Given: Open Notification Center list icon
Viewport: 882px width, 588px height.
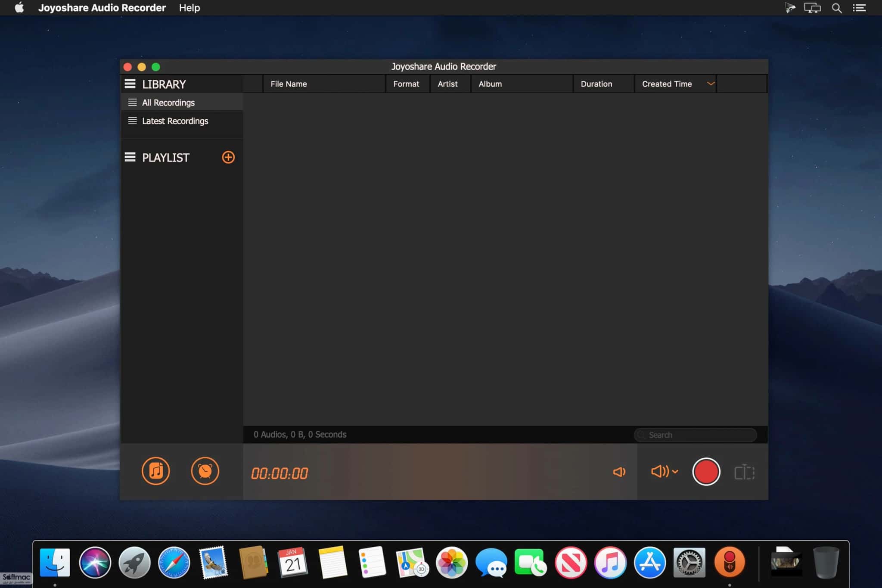Looking at the screenshot, I should [x=859, y=8].
